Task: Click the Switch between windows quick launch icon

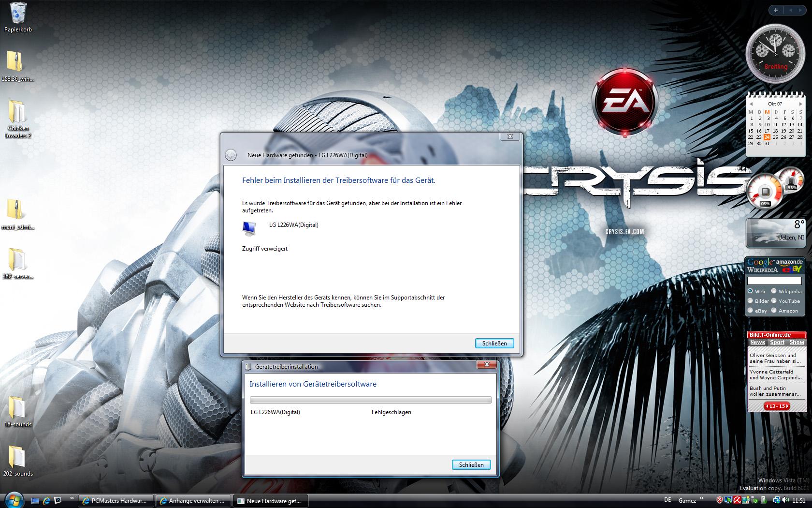Action: [58, 501]
